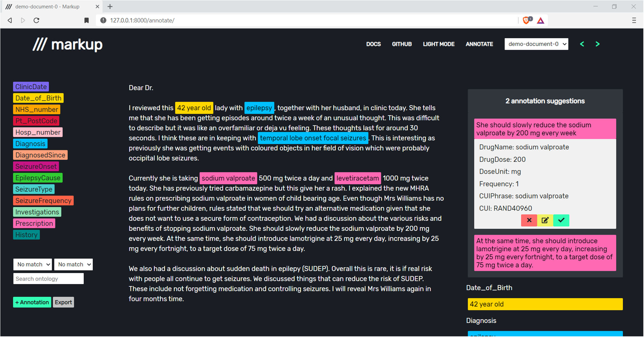Click the Brave Shields icon

click(526, 20)
